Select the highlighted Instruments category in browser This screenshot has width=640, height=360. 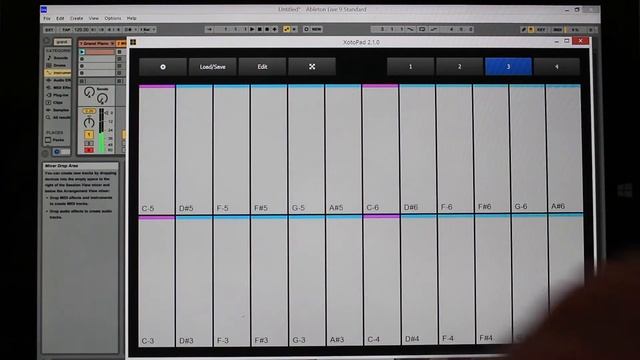(x=58, y=73)
